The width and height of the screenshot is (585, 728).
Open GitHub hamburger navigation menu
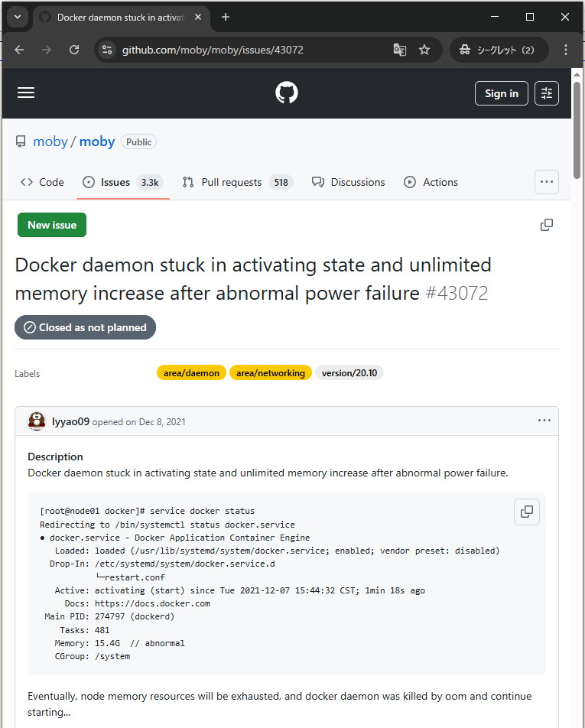point(26,93)
